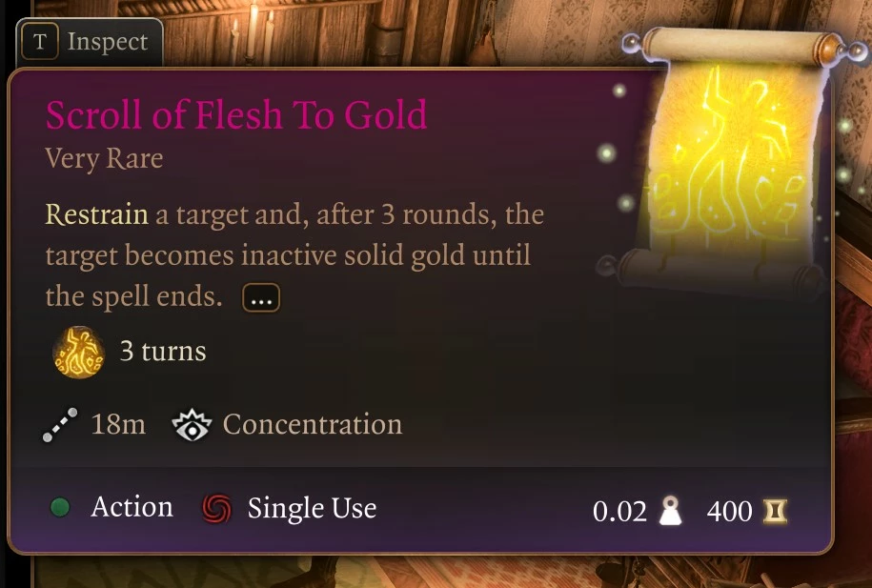Viewport: 872px width, 588px height.
Task: Click the range dotted line icon
Action: click(60, 425)
